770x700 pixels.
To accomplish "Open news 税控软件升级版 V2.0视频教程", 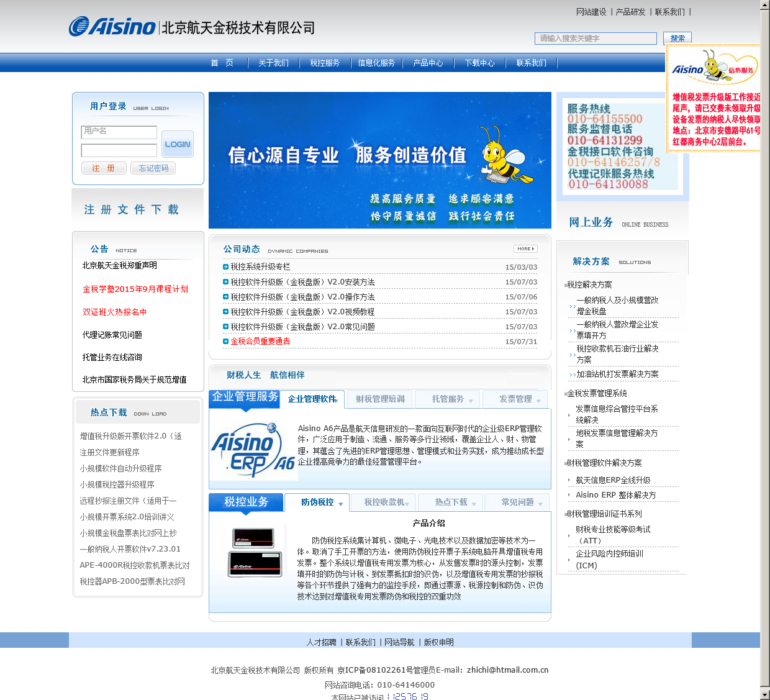I will click(302, 312).
